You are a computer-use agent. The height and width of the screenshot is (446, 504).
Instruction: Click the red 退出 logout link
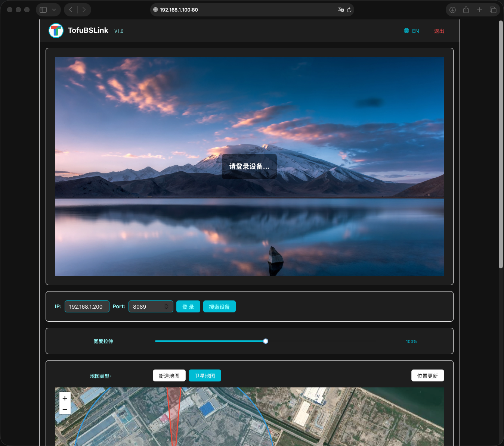pos(439,31)
